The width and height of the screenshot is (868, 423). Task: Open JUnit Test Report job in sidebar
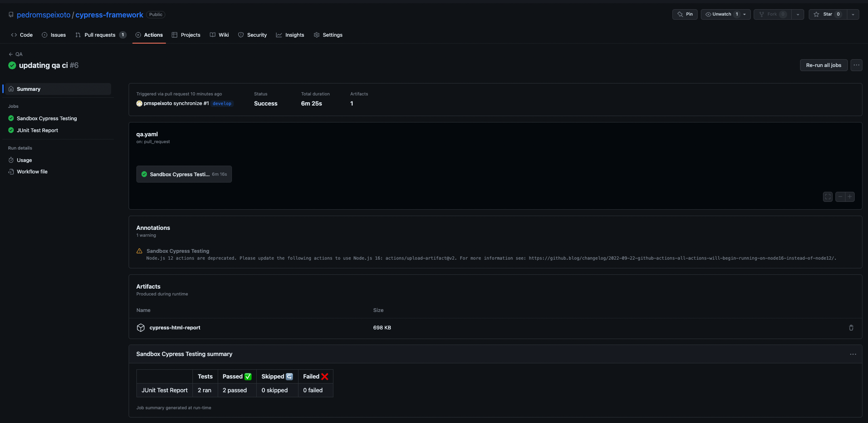pyautogui.click(x=37, y=130)
